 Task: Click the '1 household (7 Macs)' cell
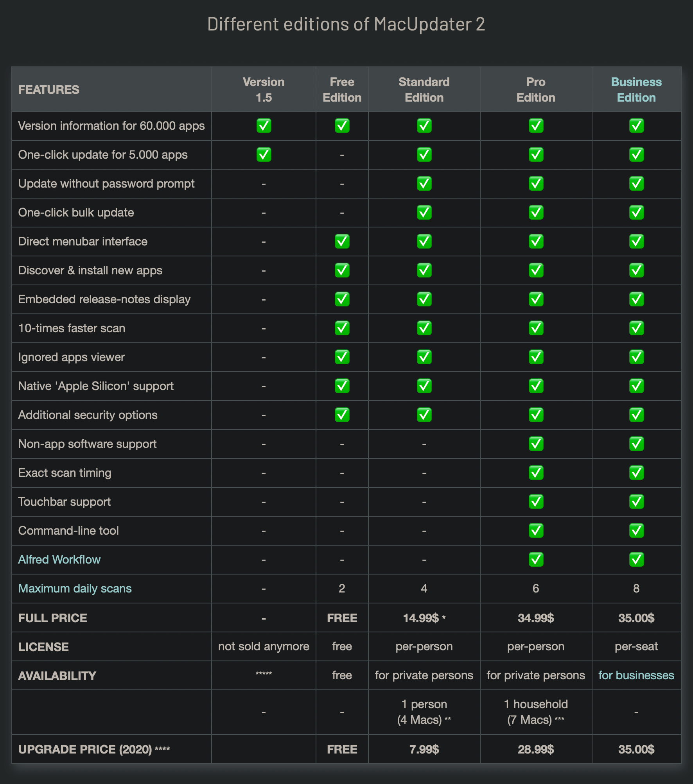pos(536,712)
